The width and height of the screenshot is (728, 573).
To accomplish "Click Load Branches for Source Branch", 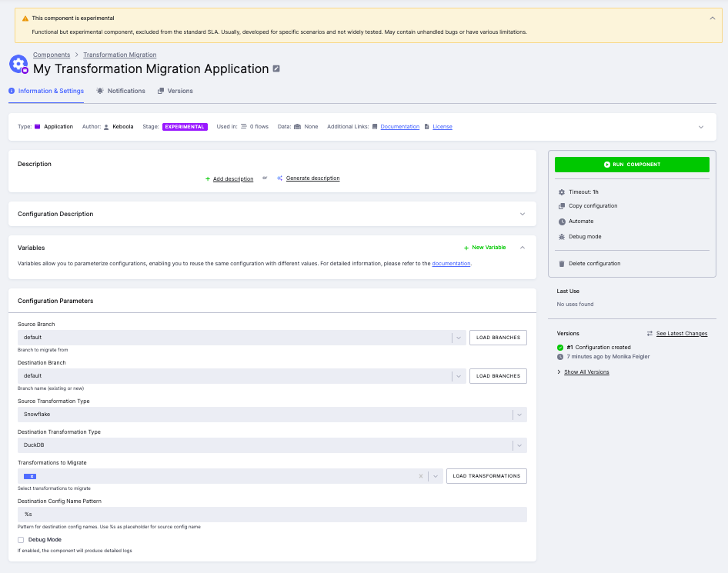I will (498, 338).
